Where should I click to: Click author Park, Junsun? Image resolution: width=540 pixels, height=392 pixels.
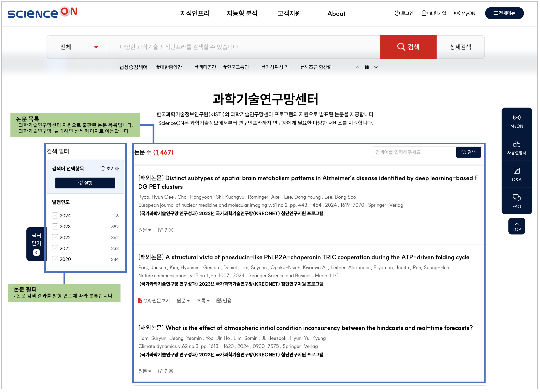152,268
